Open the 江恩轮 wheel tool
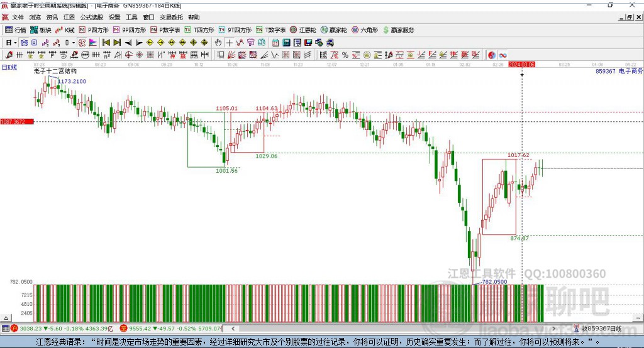The image size is (644, 348). pos(303,30)
